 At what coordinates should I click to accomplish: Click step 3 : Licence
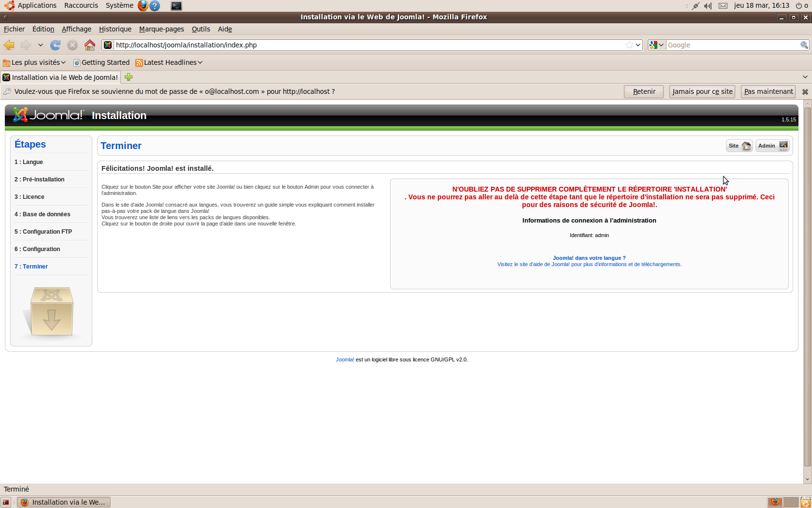pos(29,197)
